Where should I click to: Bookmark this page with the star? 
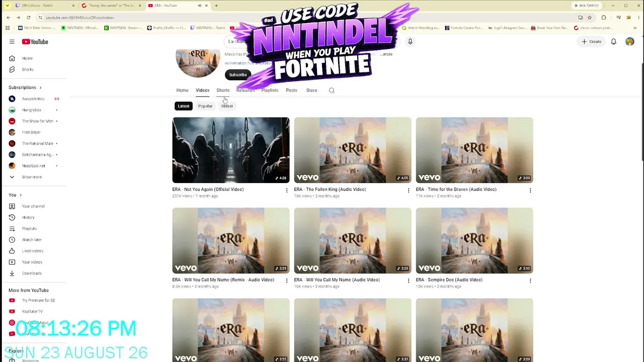pos(590,18)
